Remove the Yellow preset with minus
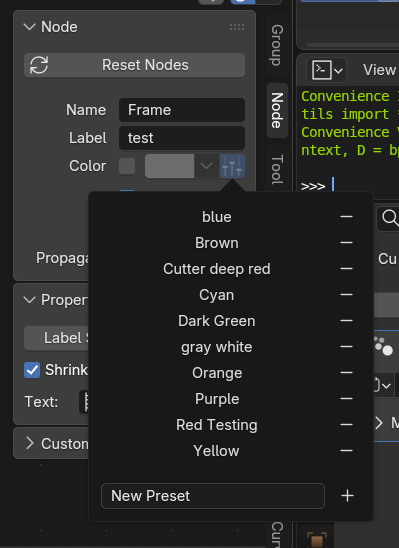Screen dimensions: 399x548 coord(346,450)
